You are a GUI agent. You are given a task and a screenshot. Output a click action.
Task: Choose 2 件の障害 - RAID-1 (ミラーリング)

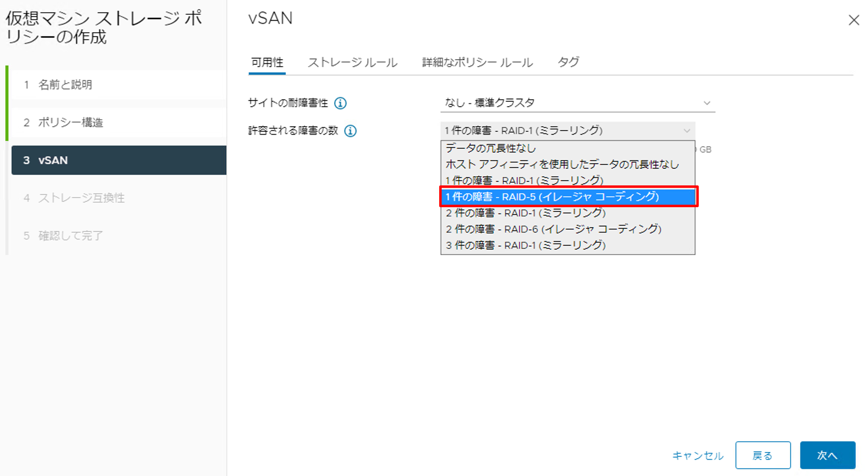[x=568, y=213]
